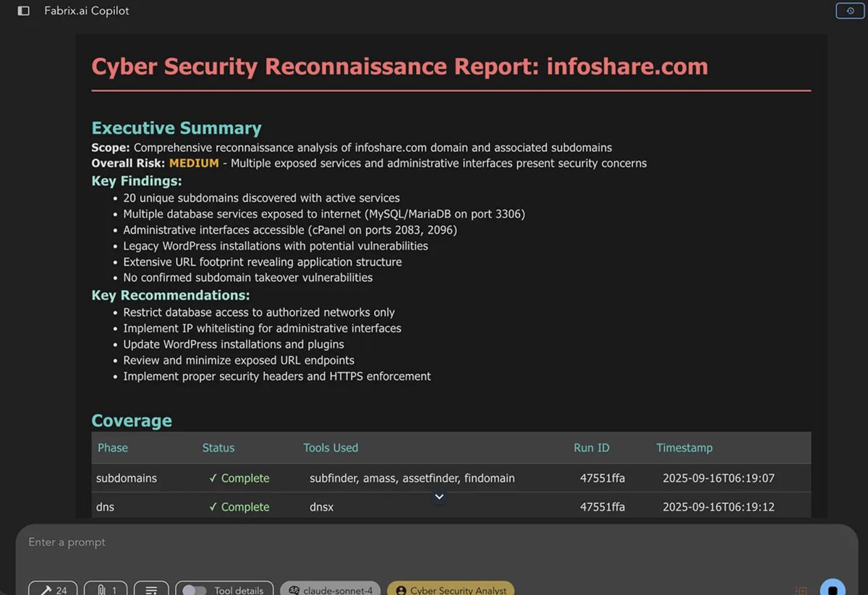Open the attachments button showing 1
868x595 pixels.
(106, 590)
